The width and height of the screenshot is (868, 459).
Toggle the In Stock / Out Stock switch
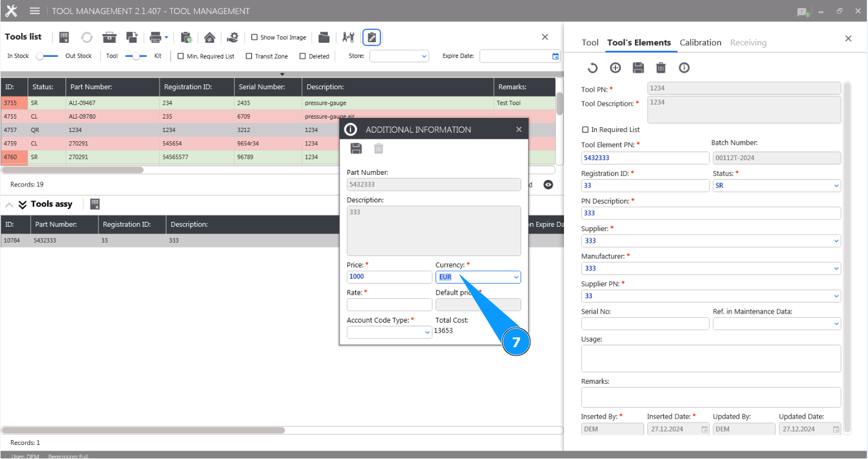(47, 56)
